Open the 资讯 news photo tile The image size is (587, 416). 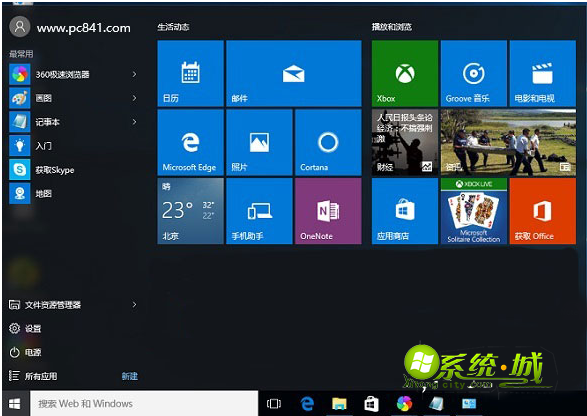click(508, 142)
